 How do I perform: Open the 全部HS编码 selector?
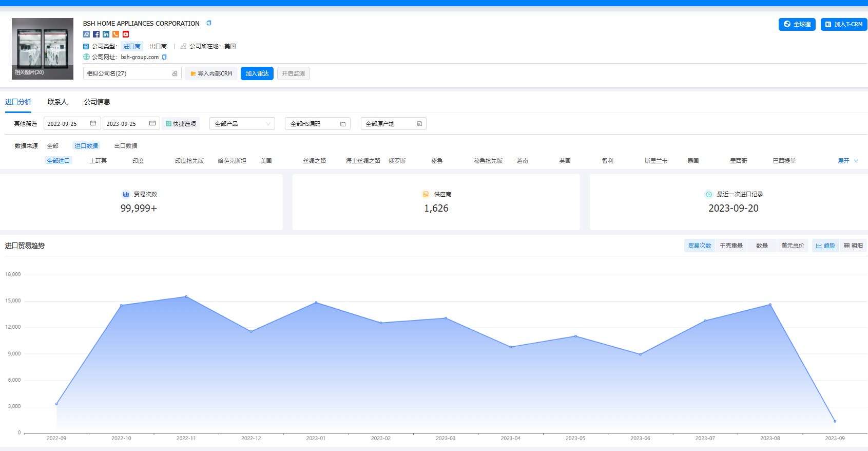(318, 124)
